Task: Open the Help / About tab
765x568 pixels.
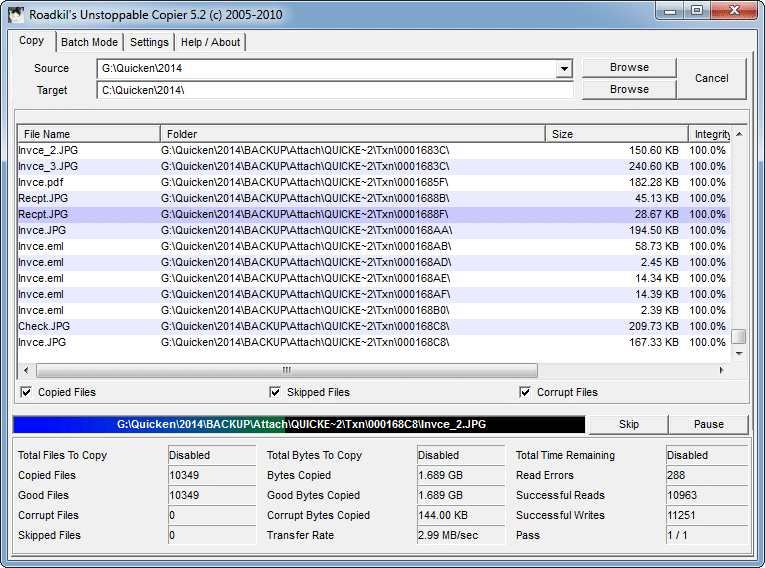Action: click(x=210, y=42)
